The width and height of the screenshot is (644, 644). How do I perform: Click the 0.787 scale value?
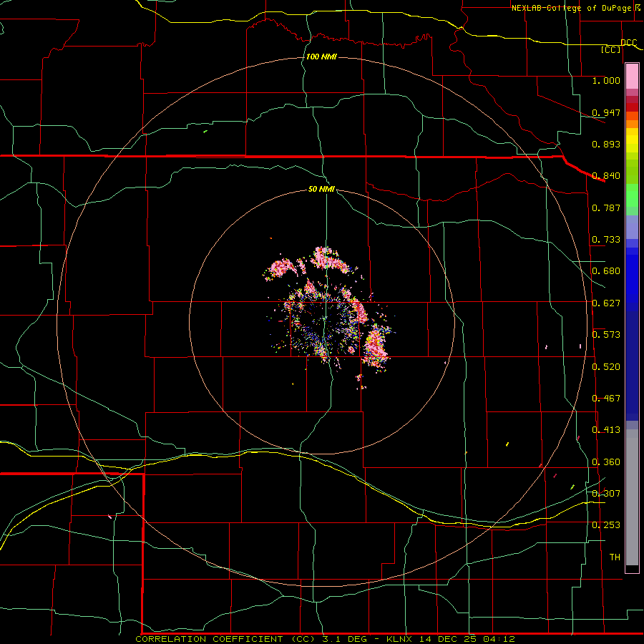[x=606, y=208]
